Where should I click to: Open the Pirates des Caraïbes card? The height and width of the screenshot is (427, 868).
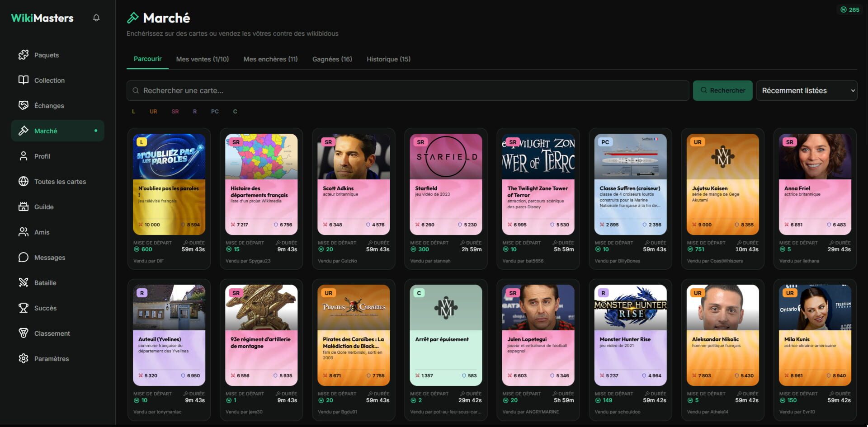pyautogui.click(x=354, y=335)
